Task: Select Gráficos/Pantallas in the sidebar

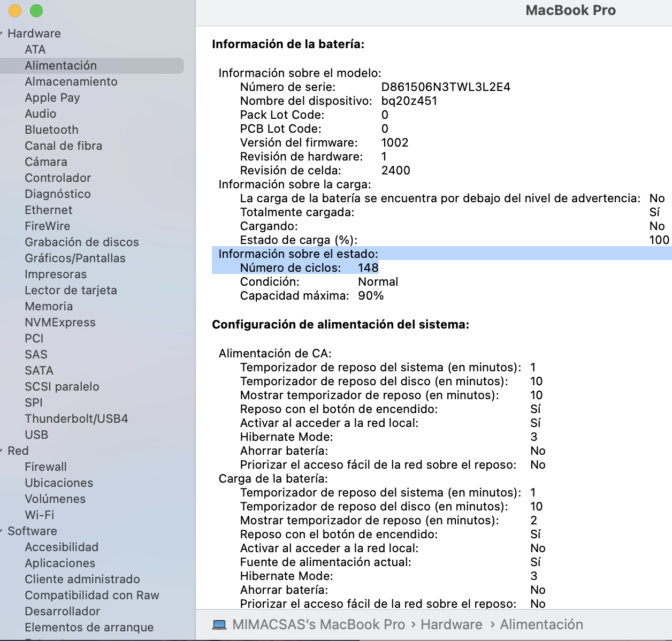Action: click(x=75, y=258)
